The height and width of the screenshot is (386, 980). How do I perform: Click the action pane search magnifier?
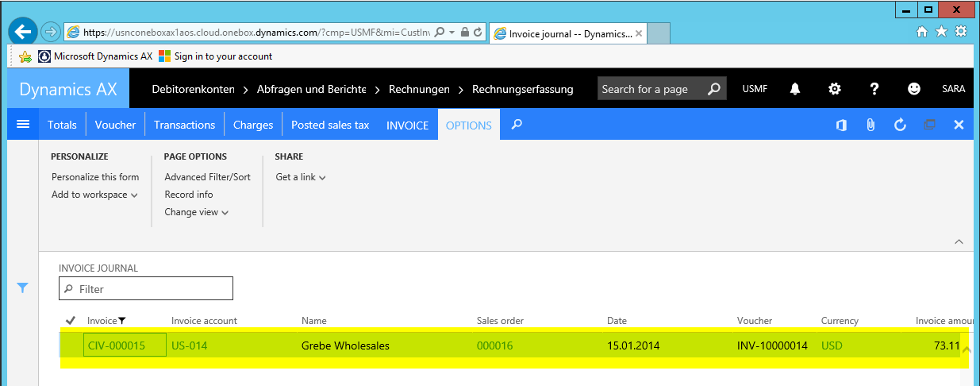[x=517, y=125]
